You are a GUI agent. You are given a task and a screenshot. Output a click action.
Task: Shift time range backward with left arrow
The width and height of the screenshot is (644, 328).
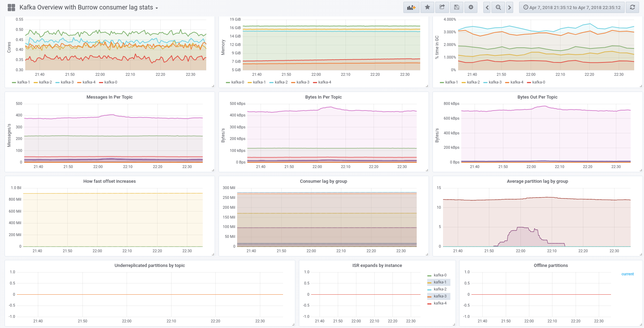click(x=487, y=7)
